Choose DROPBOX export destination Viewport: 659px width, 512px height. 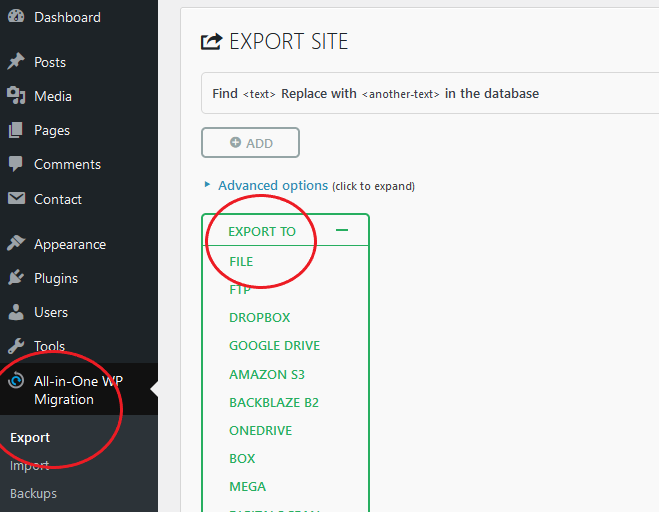[259, 318]
